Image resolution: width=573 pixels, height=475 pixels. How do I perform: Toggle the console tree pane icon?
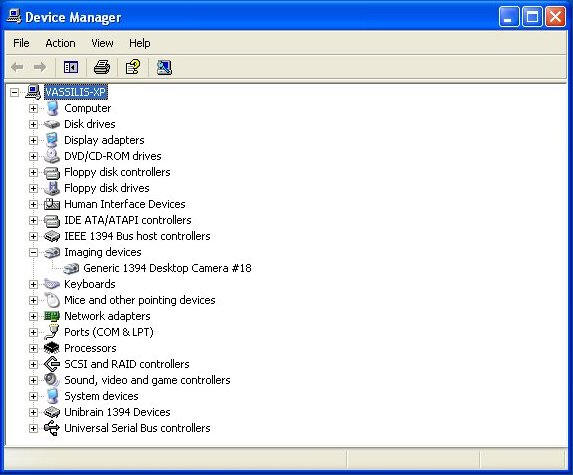71,67
